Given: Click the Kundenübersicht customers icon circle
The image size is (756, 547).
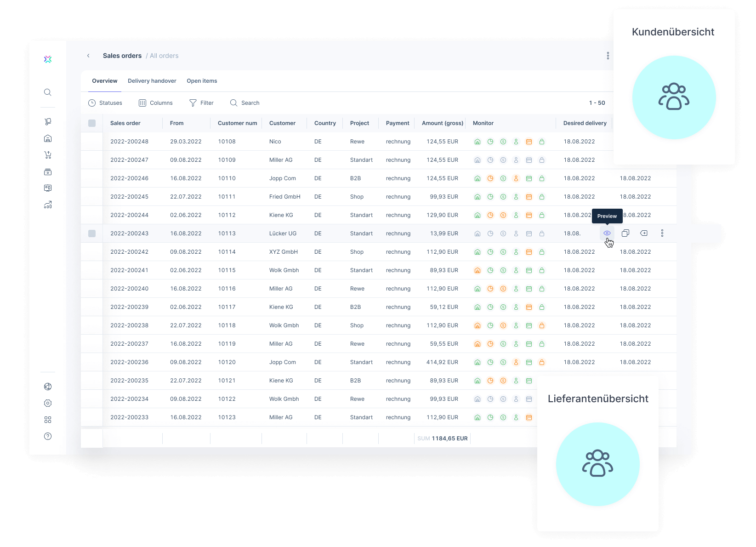Looking at the screenshot, I should coord(674,97).
